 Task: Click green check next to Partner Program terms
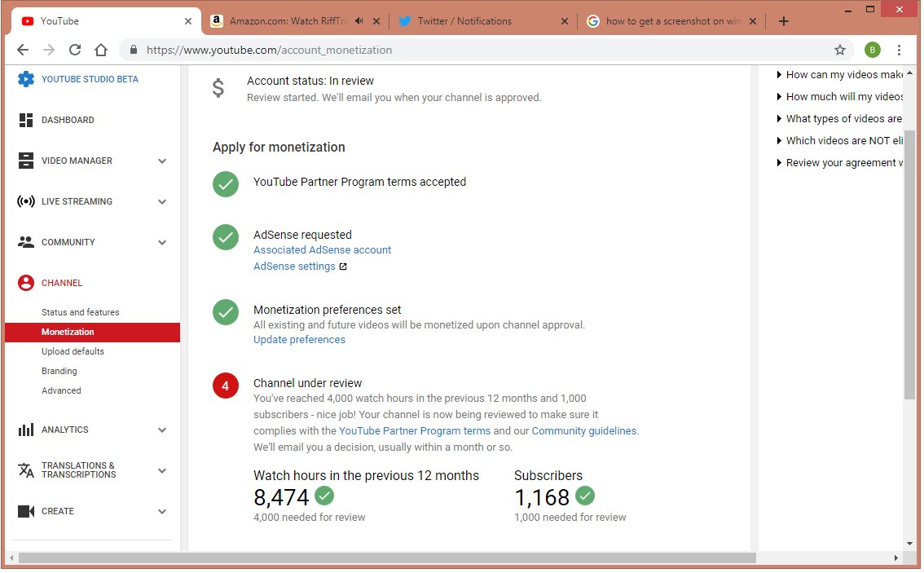(226, 184)
